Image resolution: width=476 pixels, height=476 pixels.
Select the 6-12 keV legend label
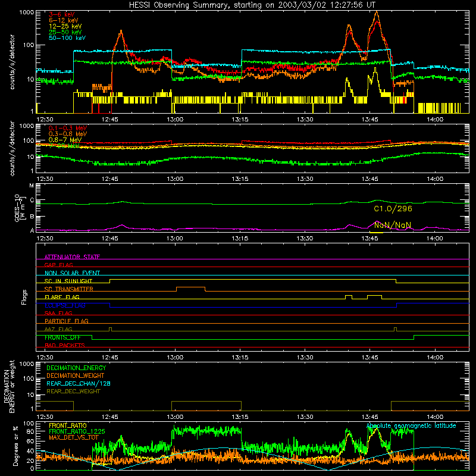point(63,20)
